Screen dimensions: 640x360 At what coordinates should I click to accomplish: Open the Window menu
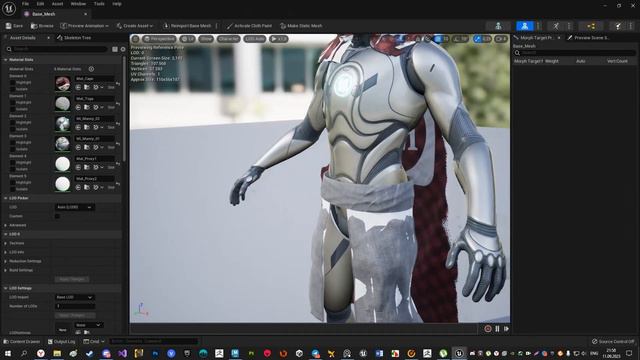[x=78, y=4]
